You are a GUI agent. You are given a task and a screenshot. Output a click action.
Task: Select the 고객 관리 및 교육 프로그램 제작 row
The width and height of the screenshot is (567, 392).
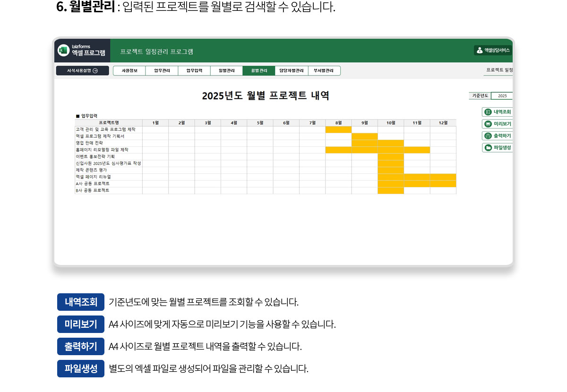coord(266,129)
